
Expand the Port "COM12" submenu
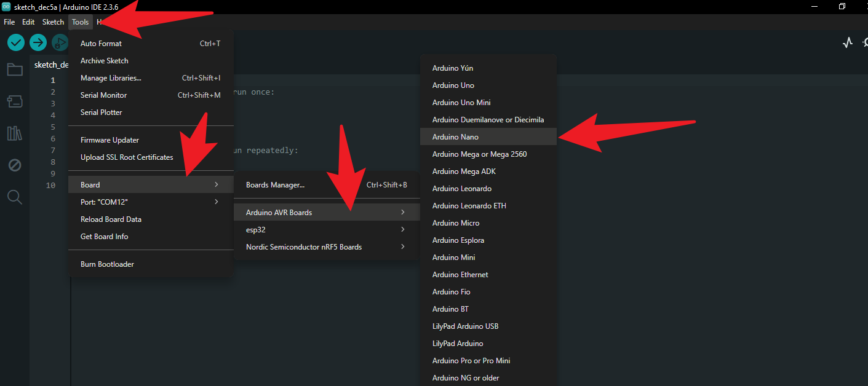pyautogui.click(x=151, y=202)
